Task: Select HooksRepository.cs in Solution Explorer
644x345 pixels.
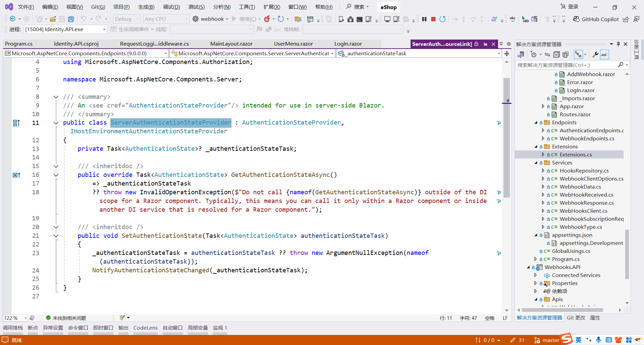Action: coord(584,170)
